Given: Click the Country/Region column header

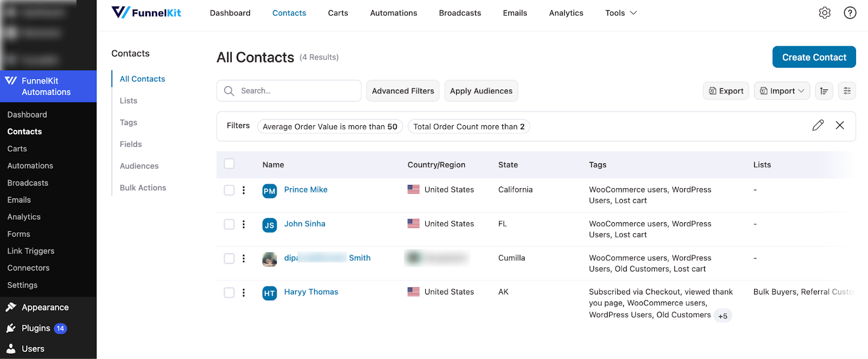Looking at the screenshot, I should click(x=437, y=165).
